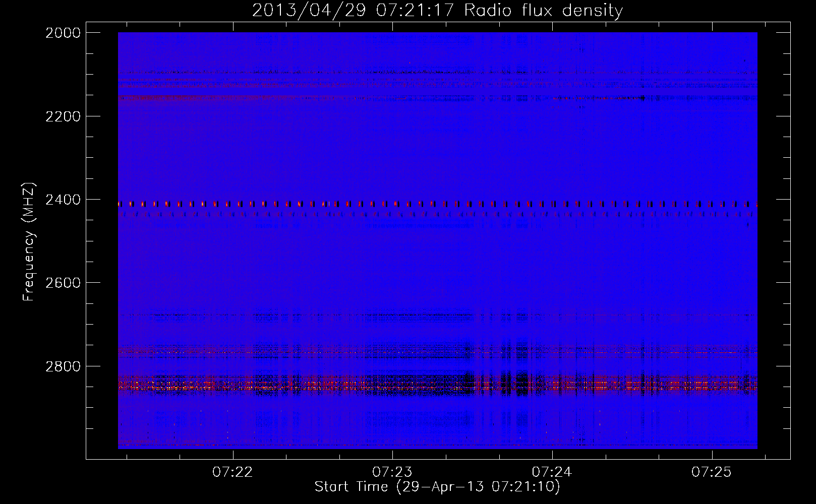This screenshot has height=504, width=816.
Task: Click the 07:25 time tick label
Action: point(712,472)
